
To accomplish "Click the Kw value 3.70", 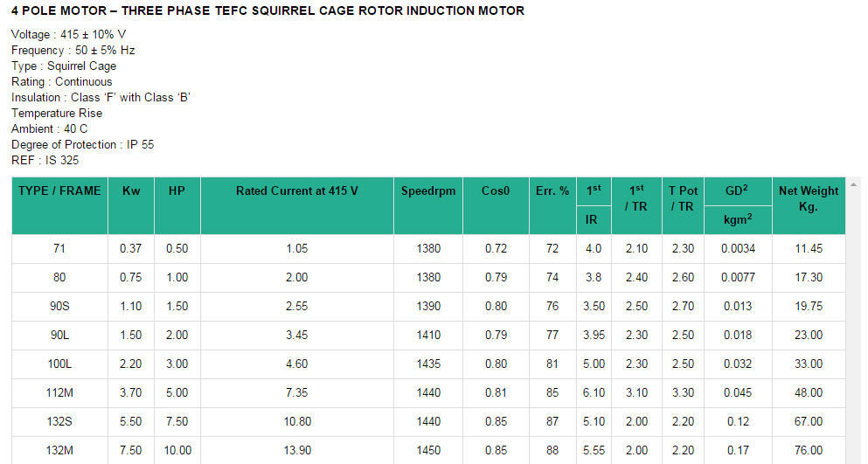I will [130, 393].
